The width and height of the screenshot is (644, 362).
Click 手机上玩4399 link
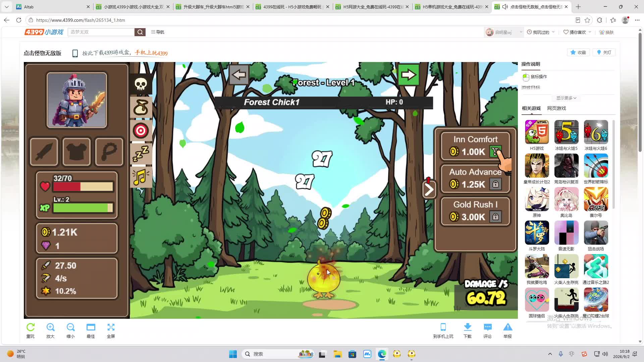[151, 53]
